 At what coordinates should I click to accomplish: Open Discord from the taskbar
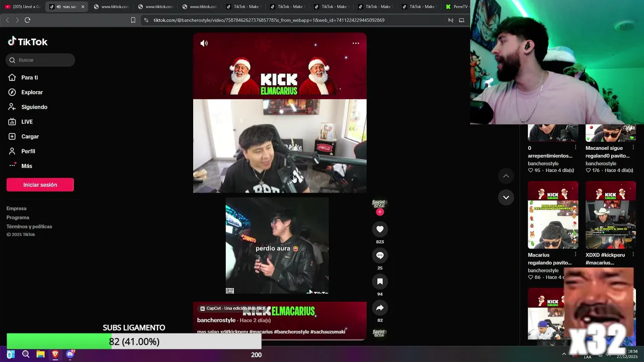pyautogui.click(x=70, y=354)
